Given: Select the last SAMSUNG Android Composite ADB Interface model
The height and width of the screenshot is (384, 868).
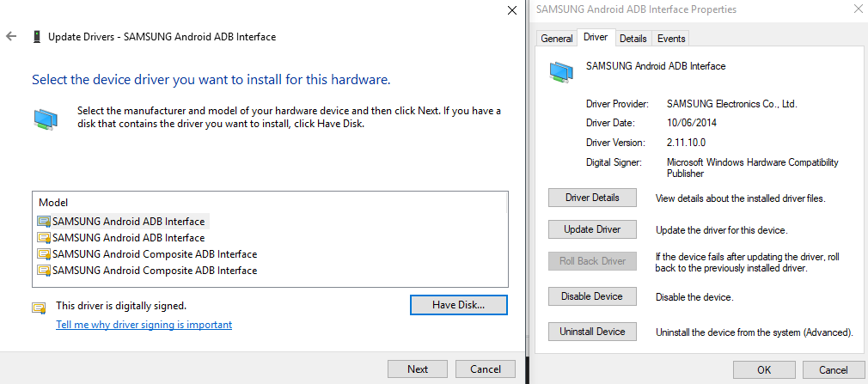Looking at the screenshot, I should [x=154, y=271].
